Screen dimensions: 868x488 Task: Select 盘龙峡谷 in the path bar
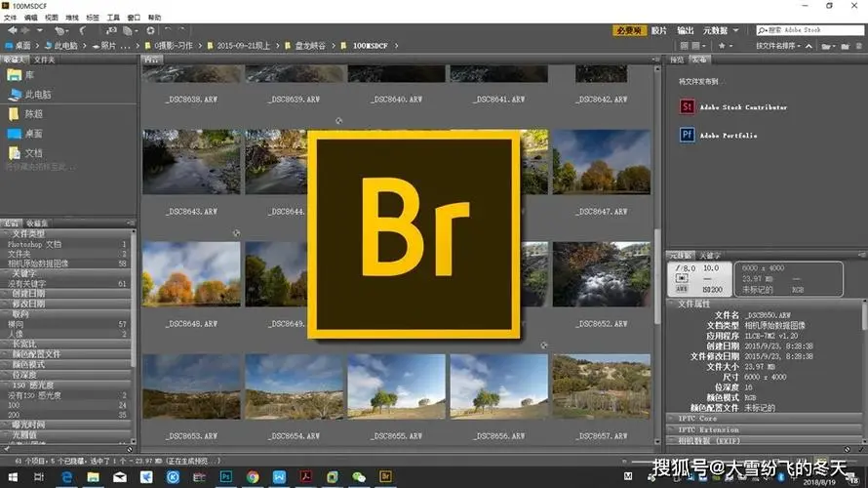(310, 46)
